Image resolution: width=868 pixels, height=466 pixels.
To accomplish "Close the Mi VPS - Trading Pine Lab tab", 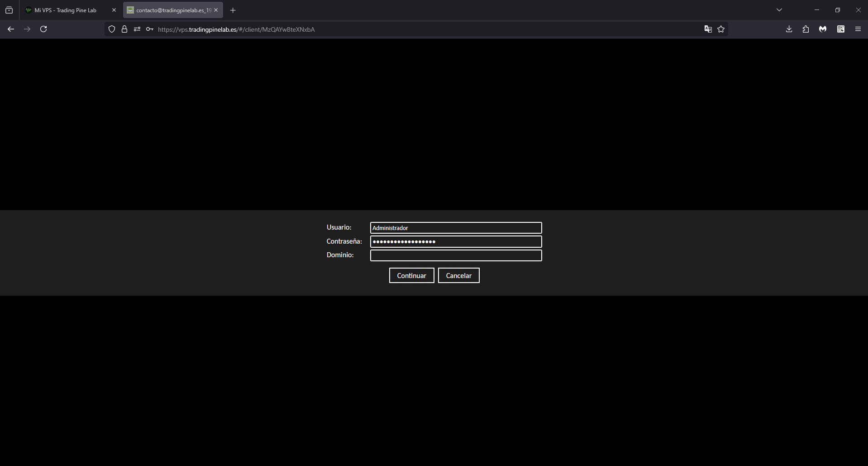I will coord(114,10).
